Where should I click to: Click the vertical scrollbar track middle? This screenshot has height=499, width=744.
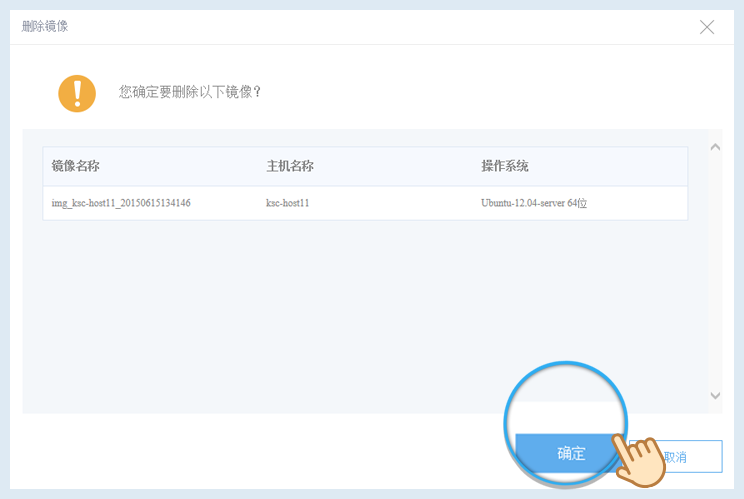714,270
